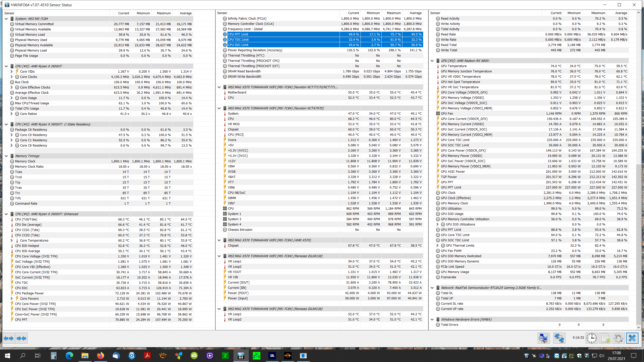Open the purple CPU-Z chip taskbar icon

coord(210,355)
